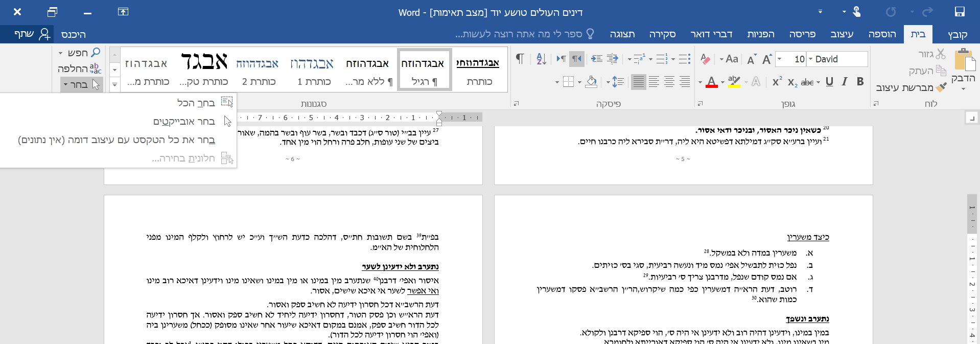The image size is (980, 344).
Task: Click the Text Effects outlined A icon
Action: point(756,82)
